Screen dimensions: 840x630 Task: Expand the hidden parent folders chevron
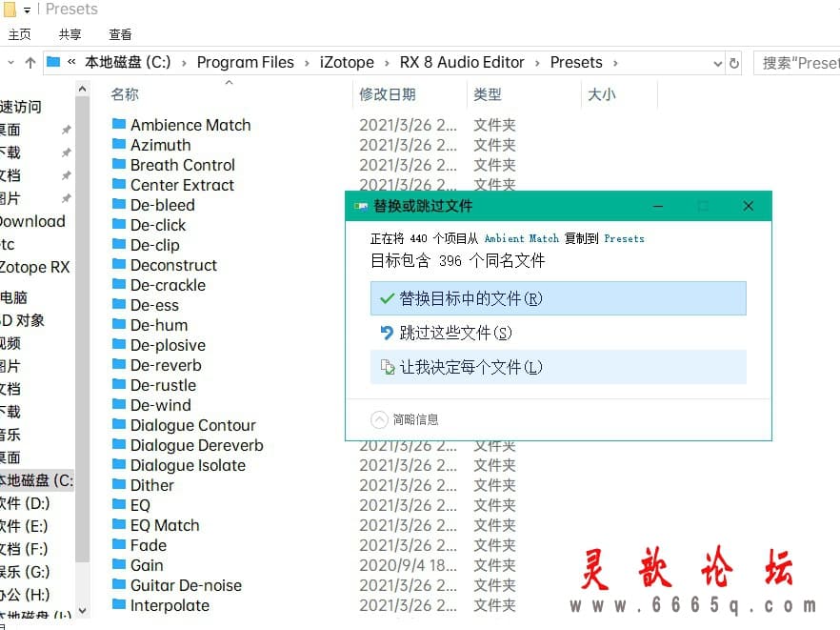[x=71, y=62]
